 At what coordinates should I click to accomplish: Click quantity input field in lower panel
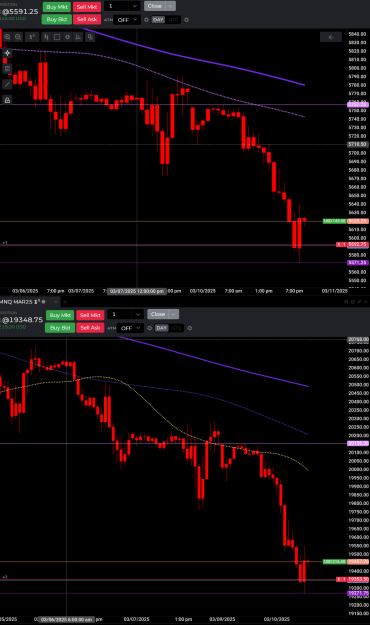(x=120, y=314)
